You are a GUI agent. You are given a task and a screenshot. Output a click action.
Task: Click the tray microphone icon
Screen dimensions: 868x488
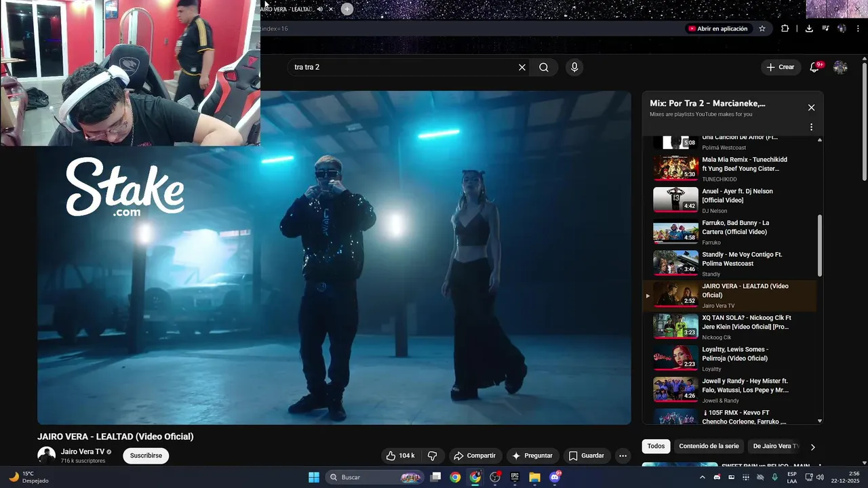[774, 477]
